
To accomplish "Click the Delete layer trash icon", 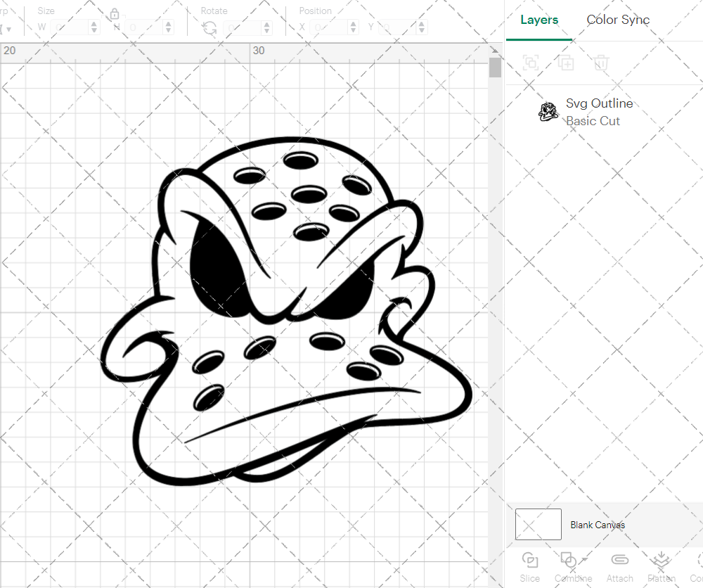I will 601,63.
